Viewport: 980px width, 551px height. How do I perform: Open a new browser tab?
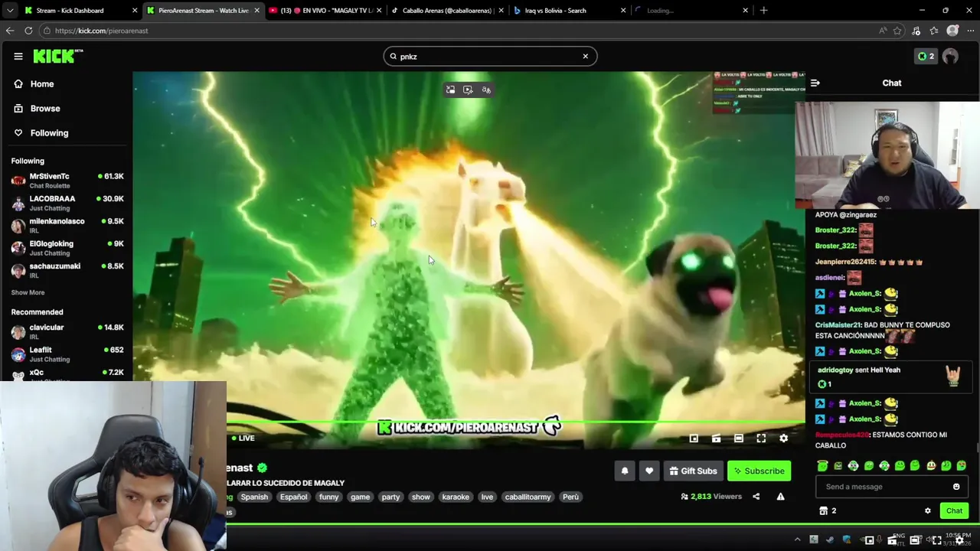pyautogui.click(x=763, y=10)
